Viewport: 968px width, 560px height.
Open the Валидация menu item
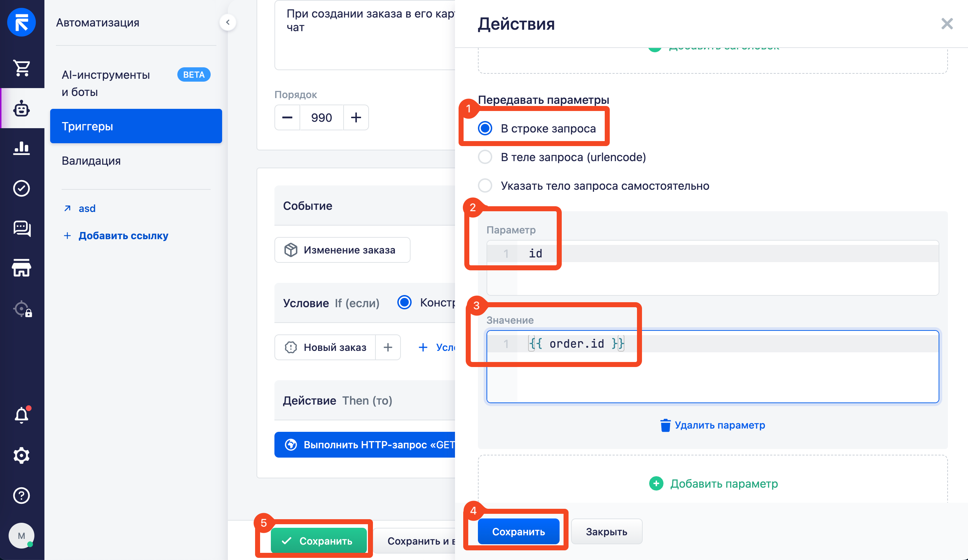(91, 160)
